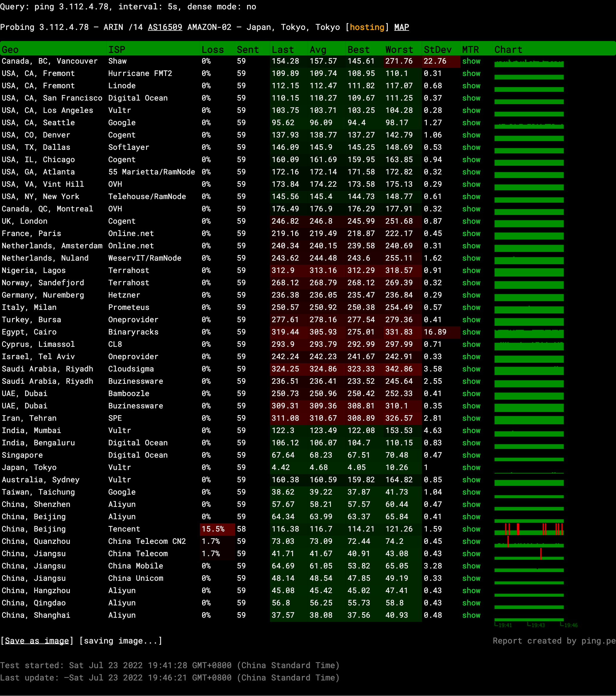Show MTR for Singapore Digital Ocean row
This screenshot has height=696, width=616.
471,455
